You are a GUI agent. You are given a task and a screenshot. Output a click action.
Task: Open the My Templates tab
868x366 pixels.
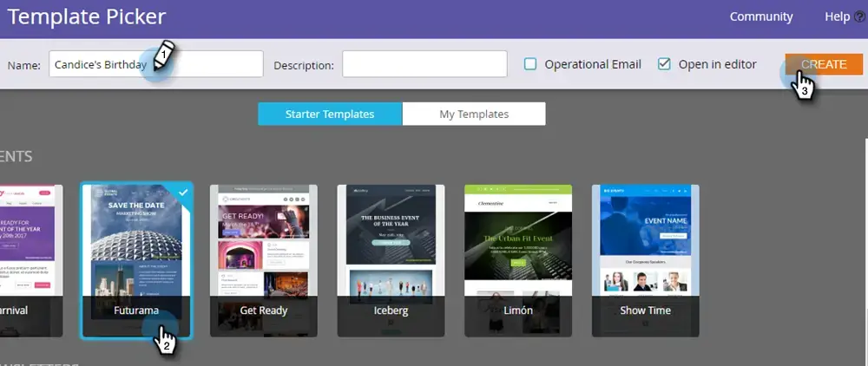[x=474, y=114]
